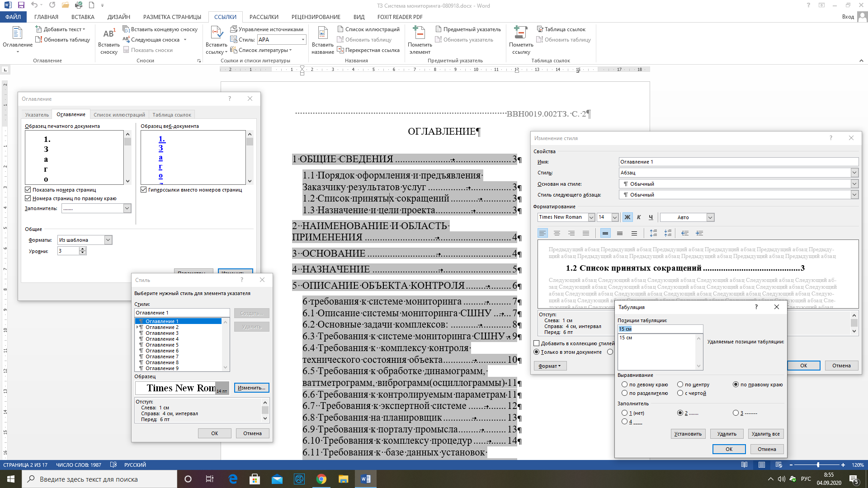The width and height of the screenshot is (868, 488).
Task: Switch to the Page Layout ribbon tab
Action: coord(172,17)
